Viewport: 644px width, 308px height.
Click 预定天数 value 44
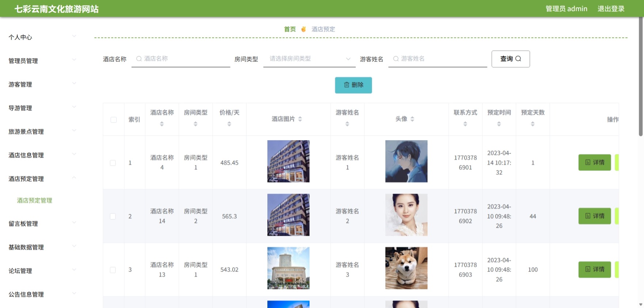pyautogui.click(x=533, y=216)
